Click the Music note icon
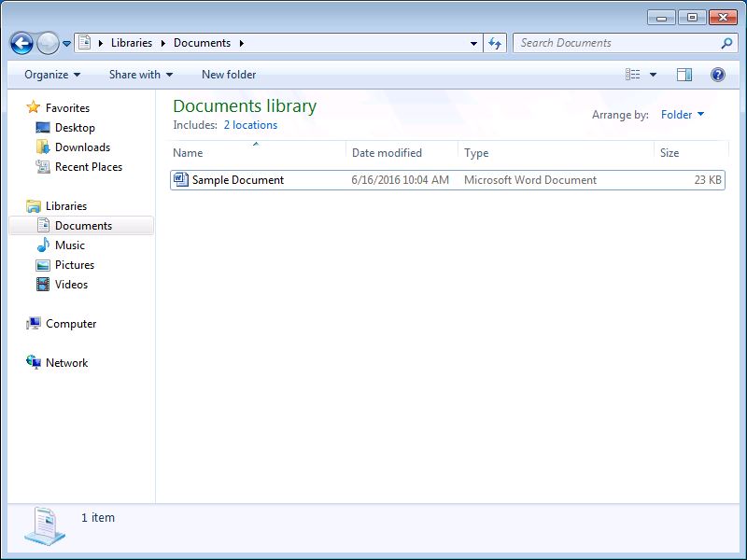Image resolution: width=747 pixels, height=560 pixels. pyautogui.click(x=43, y=245)
